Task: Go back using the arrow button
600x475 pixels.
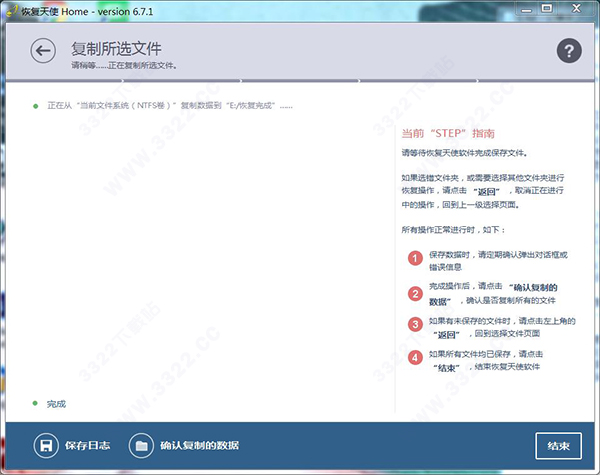Action: (x=43, y=51)
